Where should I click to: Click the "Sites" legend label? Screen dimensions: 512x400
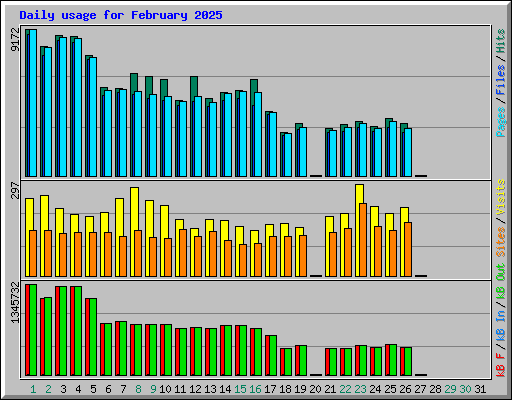pyautogui.click(x=501, y=242)
